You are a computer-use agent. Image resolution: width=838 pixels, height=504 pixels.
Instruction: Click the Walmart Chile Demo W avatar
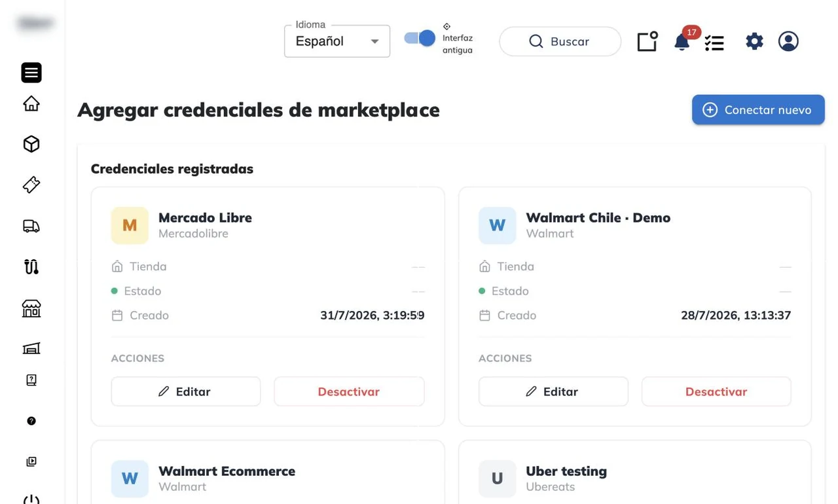point(498,225)
